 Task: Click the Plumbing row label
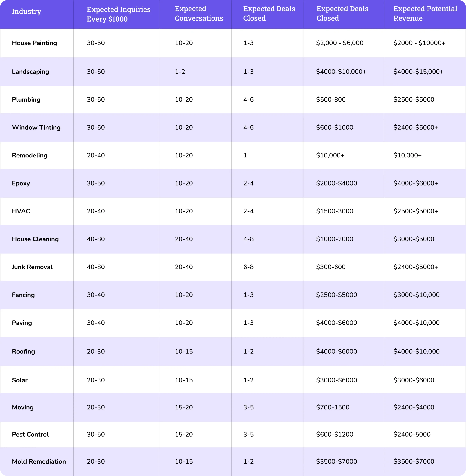click(x=26, y=100)
